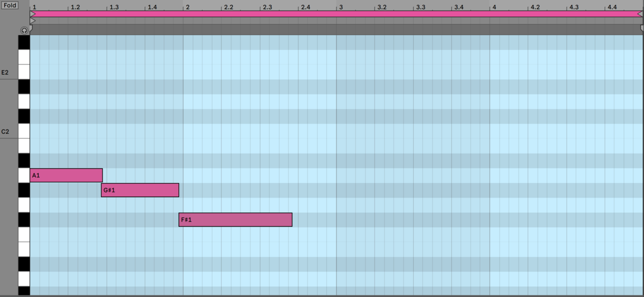Click beat marker 3.2 in the ruler

point(382,8)
